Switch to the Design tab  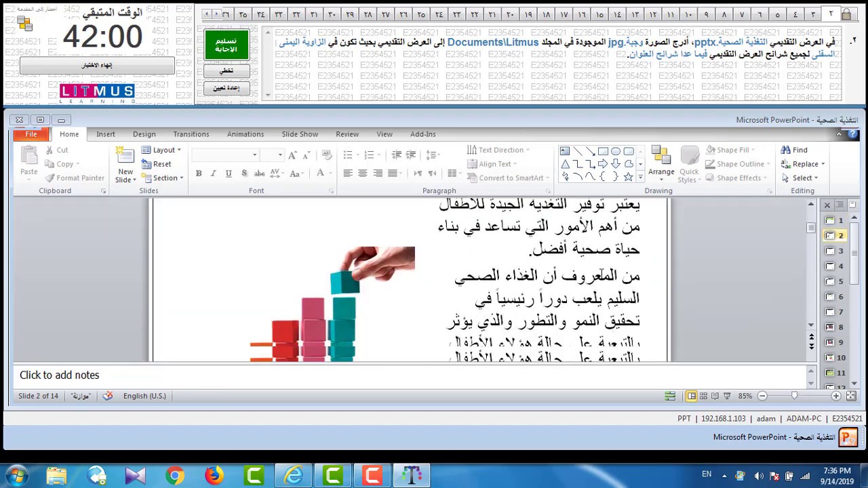point(144,134)
